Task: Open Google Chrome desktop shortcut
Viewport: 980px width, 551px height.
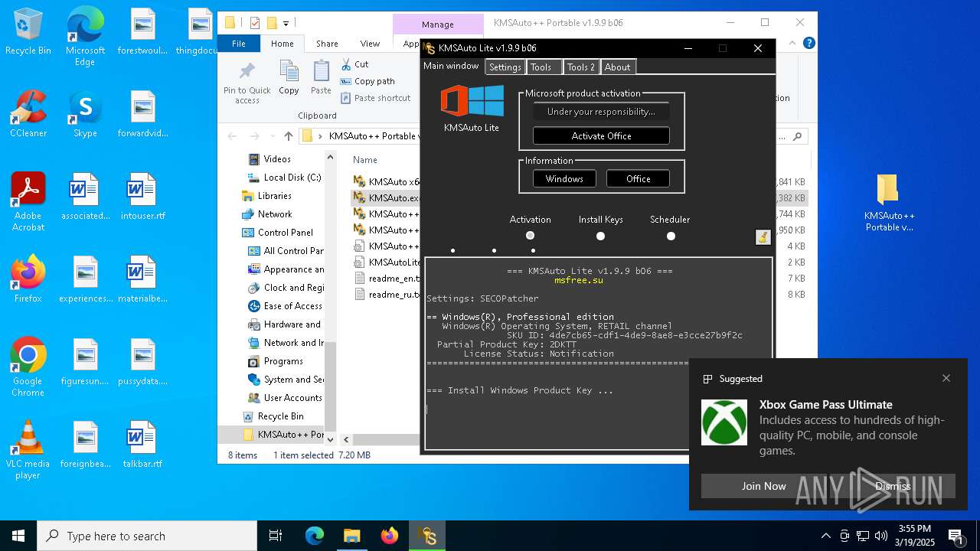Action: click(x=28, y=367)
